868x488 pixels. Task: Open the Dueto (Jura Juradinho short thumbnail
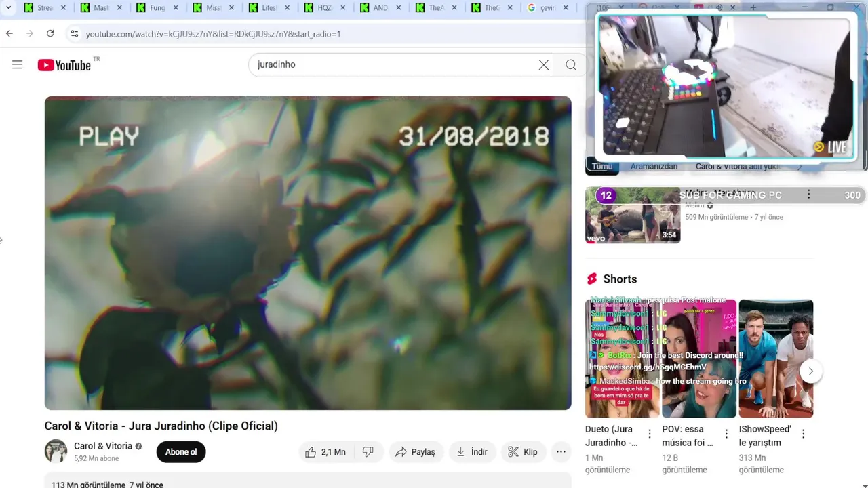pos(623,359)
